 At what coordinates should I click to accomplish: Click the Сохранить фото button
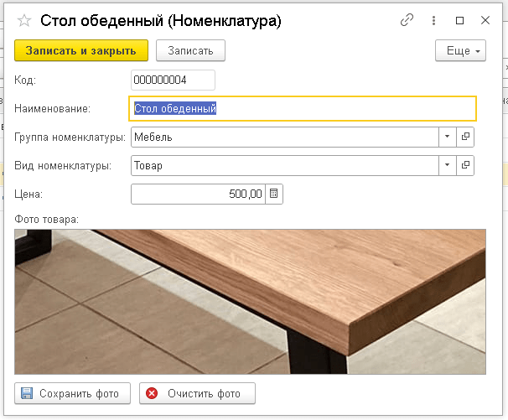[x=73, y=393]
